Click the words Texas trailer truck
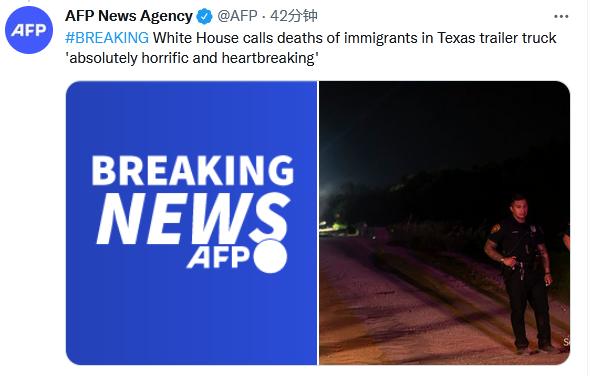 click(497, 38)
